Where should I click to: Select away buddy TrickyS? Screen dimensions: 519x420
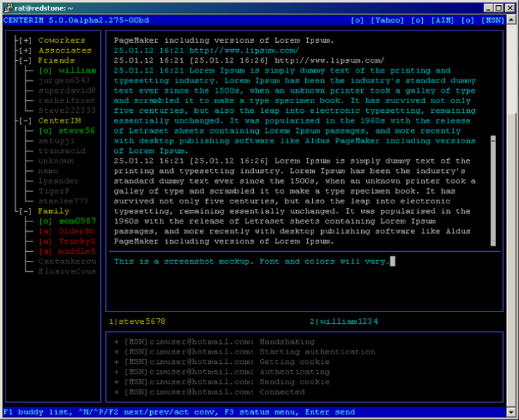point(67,241)
